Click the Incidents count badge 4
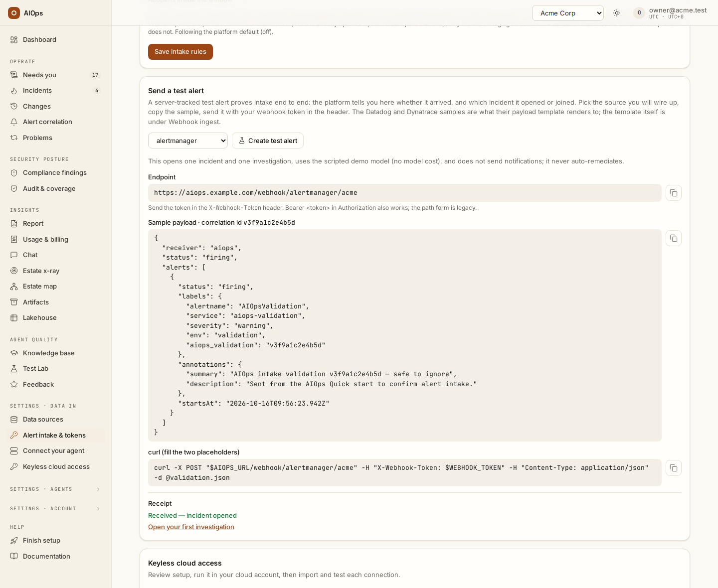718x588 pixels. tap(97, 91)
